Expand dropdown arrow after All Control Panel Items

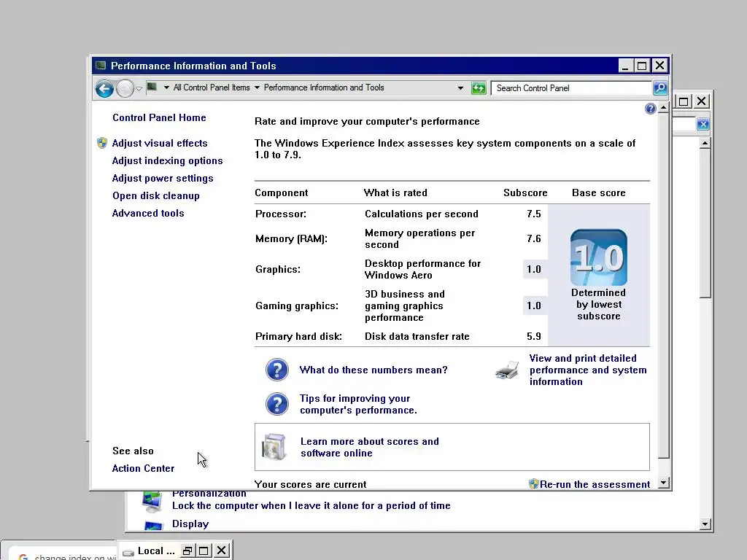[257, 87]
